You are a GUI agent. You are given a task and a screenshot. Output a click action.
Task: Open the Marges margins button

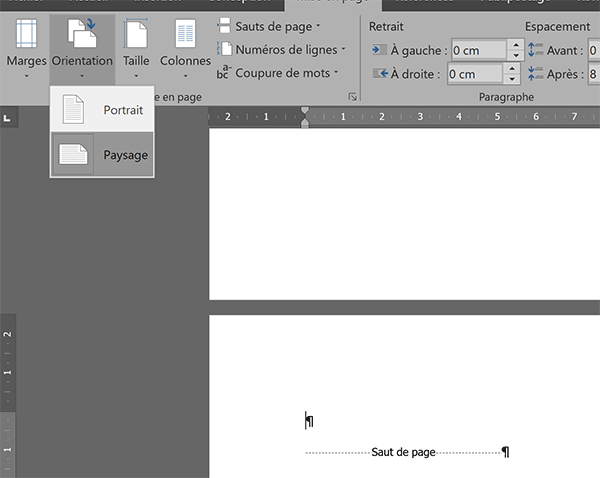[26, 48]
